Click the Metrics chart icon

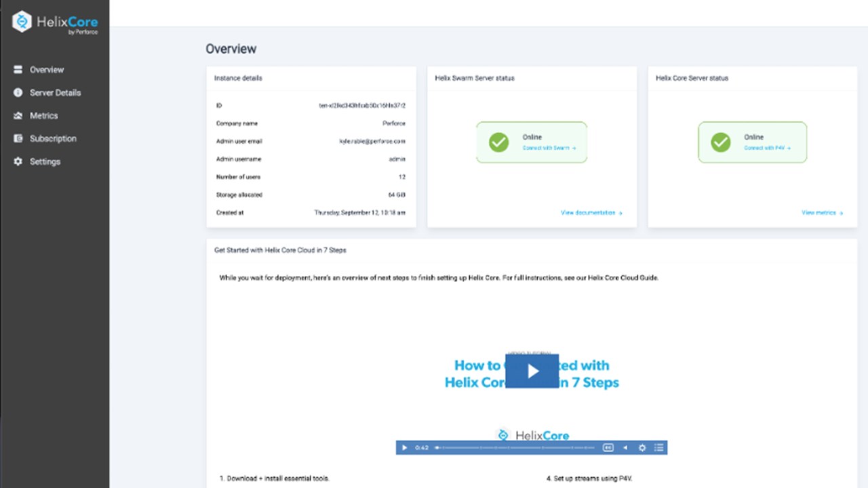[x=18, y=116]
